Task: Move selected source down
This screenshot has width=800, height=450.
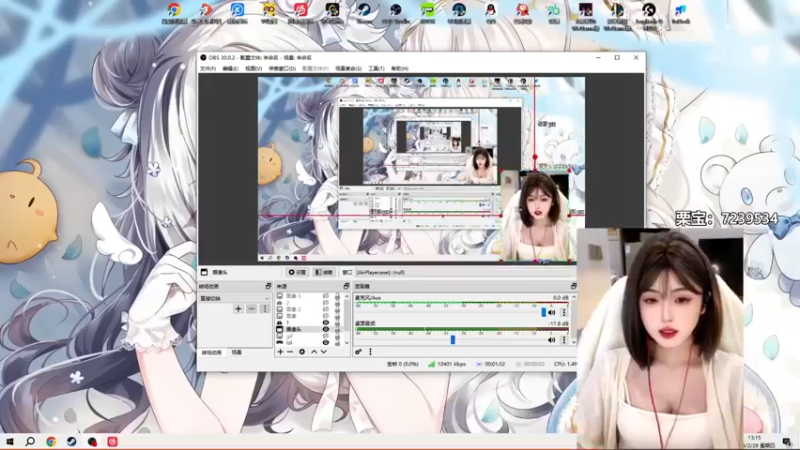Action: 323,352
